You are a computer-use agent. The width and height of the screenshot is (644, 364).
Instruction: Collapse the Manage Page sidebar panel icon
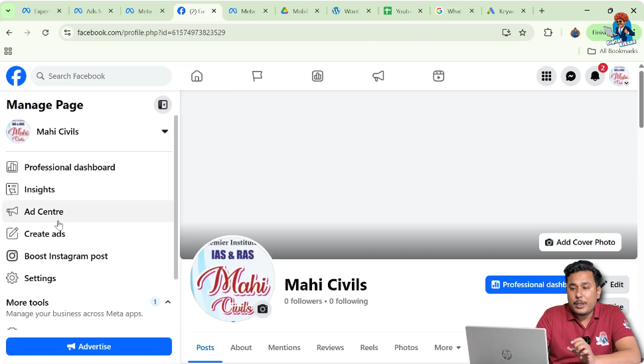tap(163, 105)
